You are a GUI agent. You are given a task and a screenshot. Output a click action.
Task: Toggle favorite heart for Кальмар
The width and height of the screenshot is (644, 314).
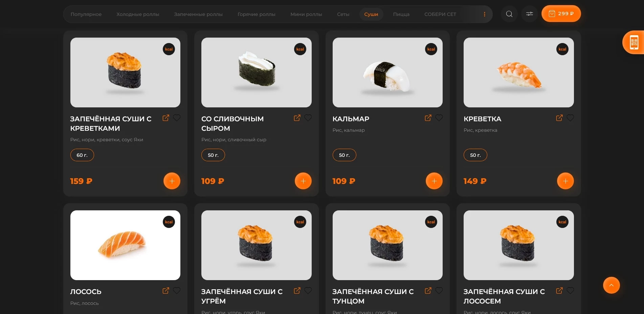(439, 118)
